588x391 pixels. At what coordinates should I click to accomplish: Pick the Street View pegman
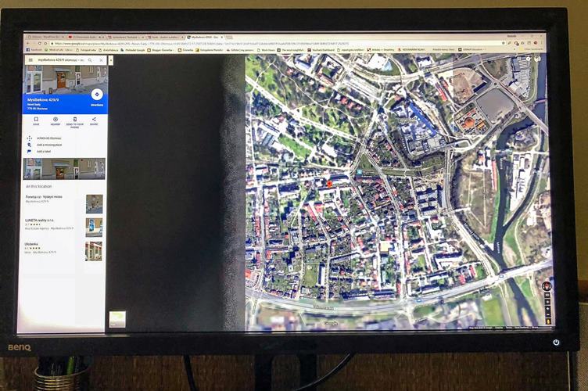point(548,321)
